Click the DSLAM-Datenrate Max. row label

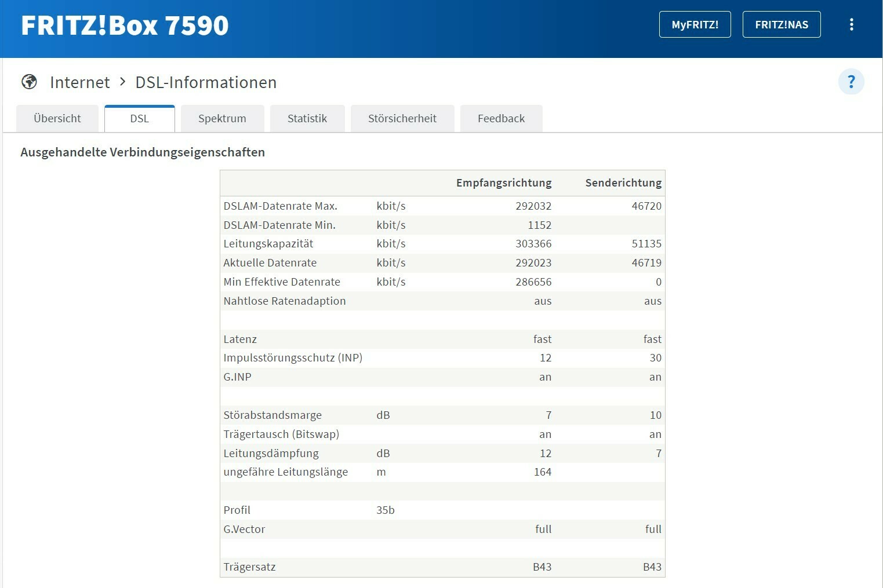coord(280,206)
